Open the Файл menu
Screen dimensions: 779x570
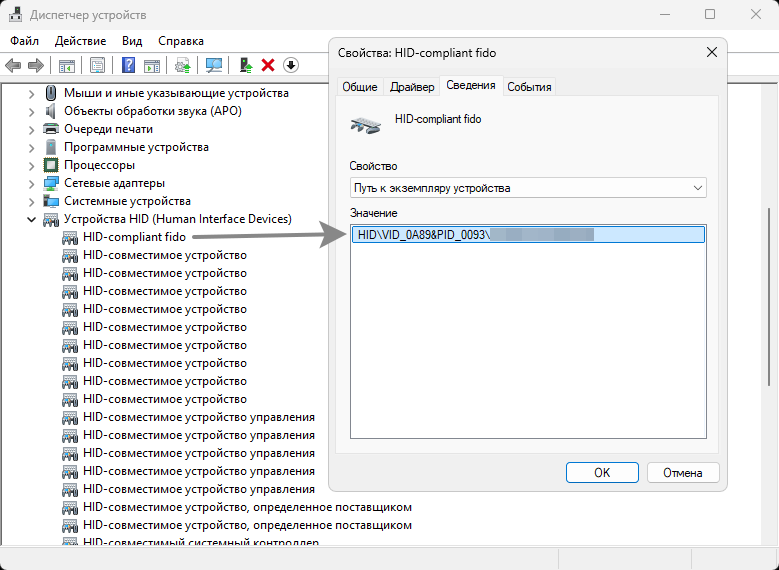[x=24, y=41]
